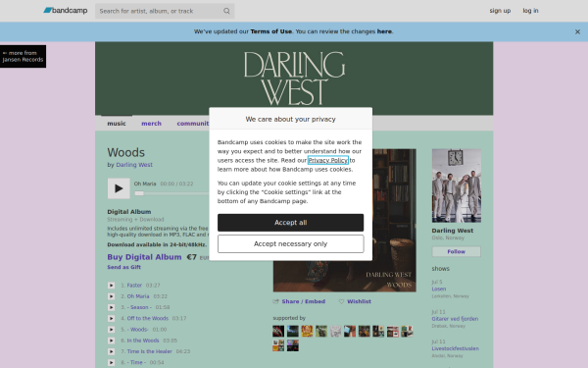This screenshot has width=588, height=368.
Task: Play track 1 Faster
Action: point(111,286)
